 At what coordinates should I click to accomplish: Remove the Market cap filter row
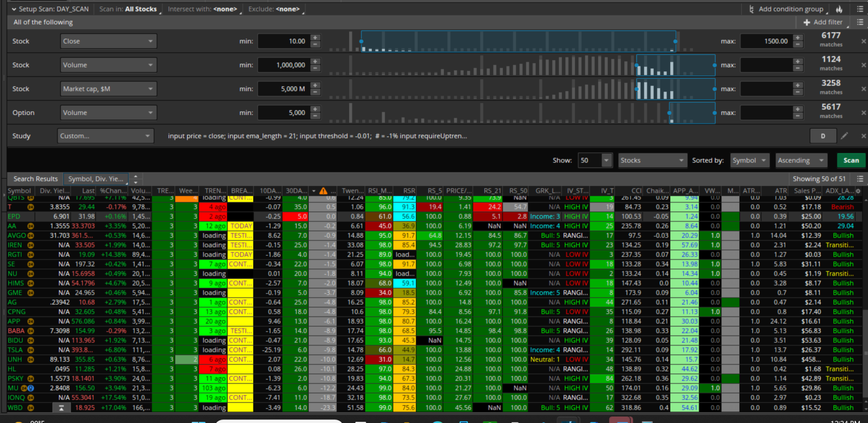point(863,89)
